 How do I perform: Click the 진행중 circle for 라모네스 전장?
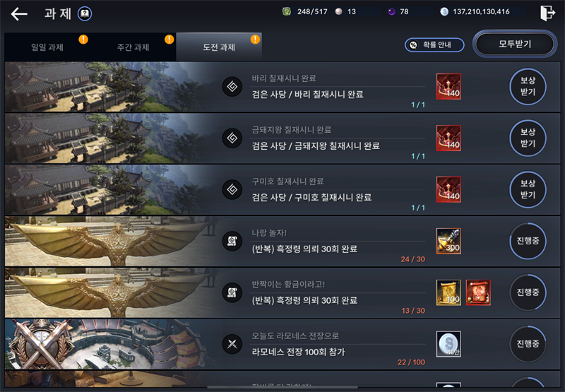tap(528, 344)
